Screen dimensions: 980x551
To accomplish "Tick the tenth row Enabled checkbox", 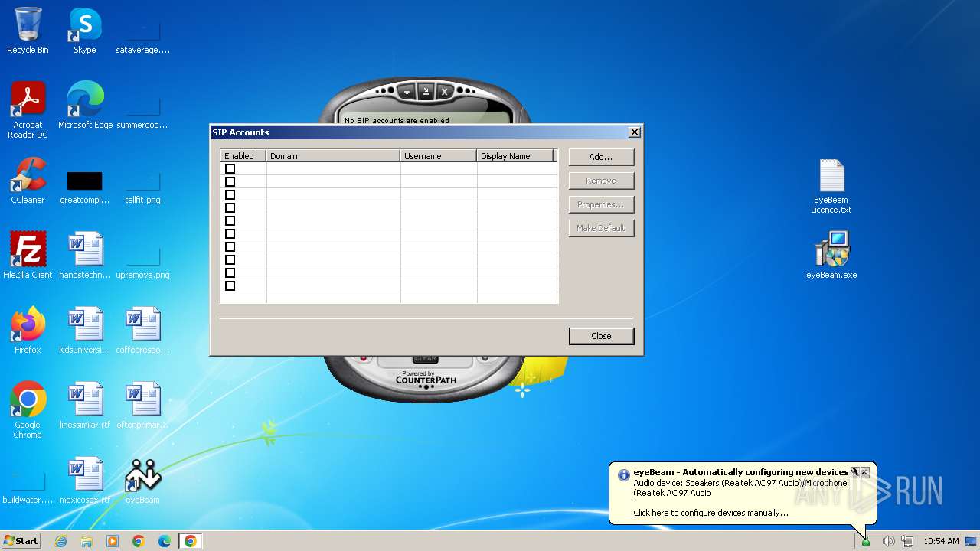I will tap(230, 286).
